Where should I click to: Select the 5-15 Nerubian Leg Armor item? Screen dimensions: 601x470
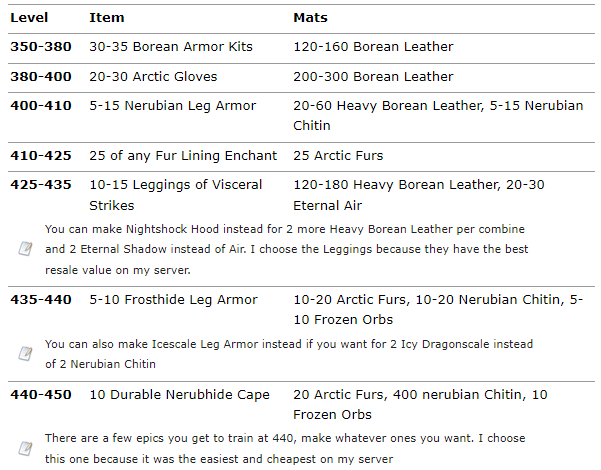(x=173, y=106)
